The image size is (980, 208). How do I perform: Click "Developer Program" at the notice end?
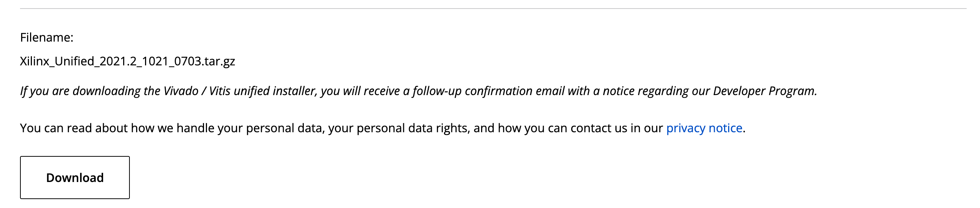[764, 91]
